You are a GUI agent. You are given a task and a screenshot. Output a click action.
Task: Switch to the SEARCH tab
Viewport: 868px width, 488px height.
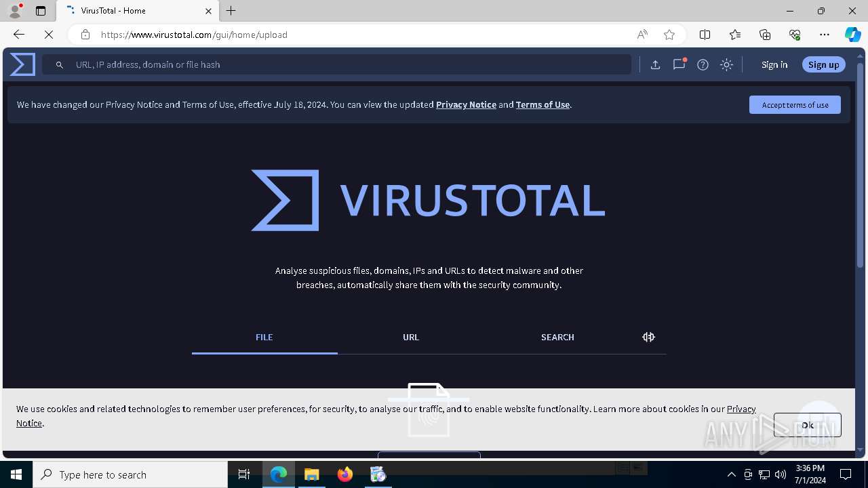click(557, 337)
